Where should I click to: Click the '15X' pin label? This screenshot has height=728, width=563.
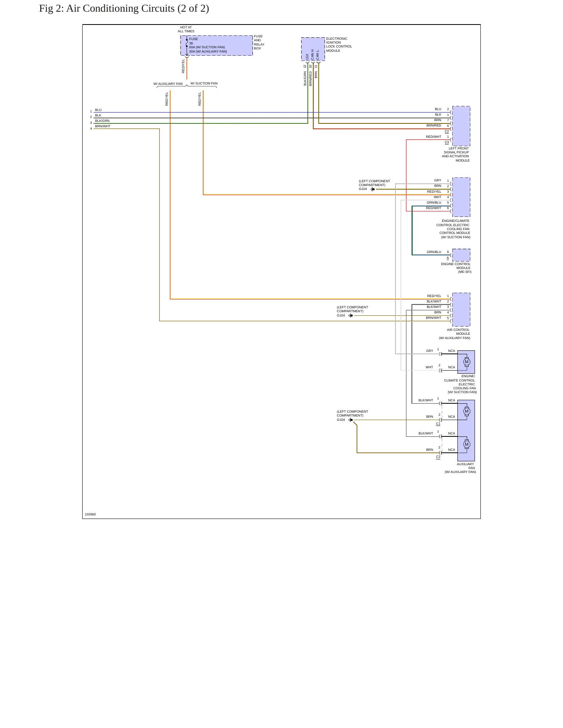(x=307, y=57)
